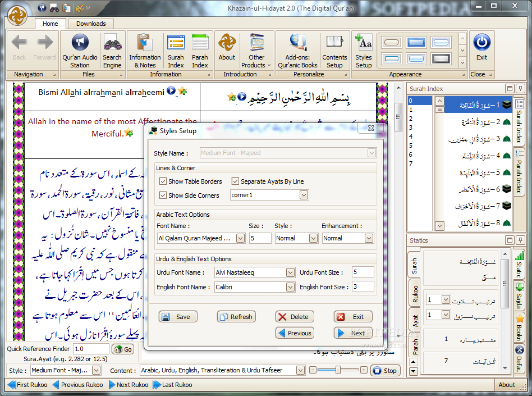Click Exit in Styles Setup dialog
Viewport: 532px width, 396px height.
[x=353, y=317]
